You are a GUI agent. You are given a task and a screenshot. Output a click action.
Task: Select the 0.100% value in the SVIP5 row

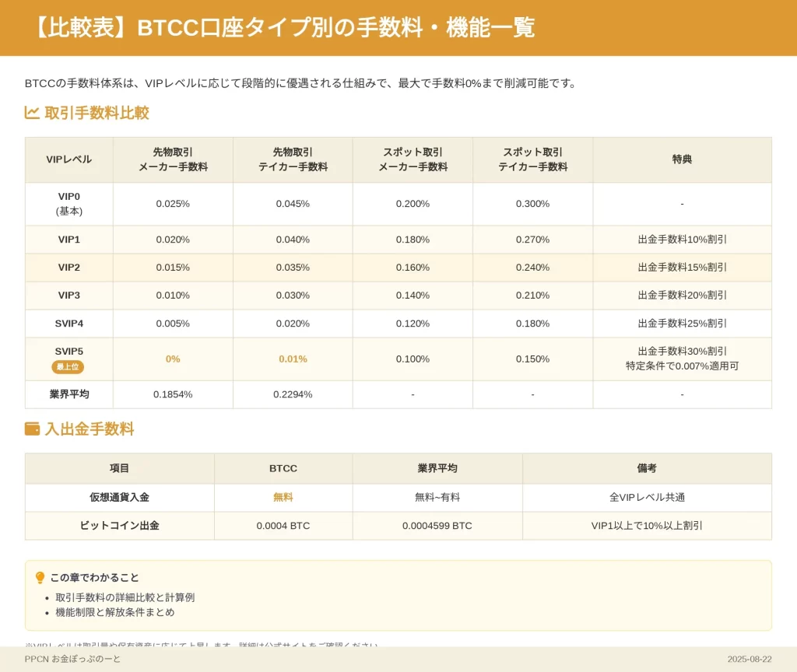(413, 359)
